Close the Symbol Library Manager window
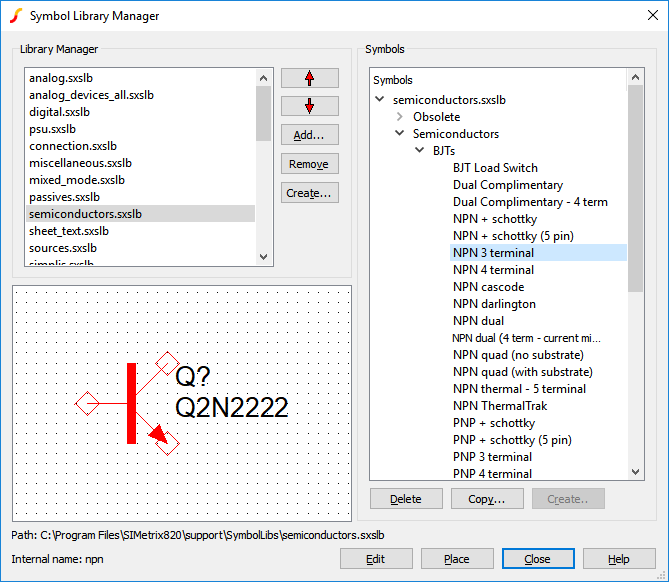Screen dimensions: 669x582 (x=537, y=559)
